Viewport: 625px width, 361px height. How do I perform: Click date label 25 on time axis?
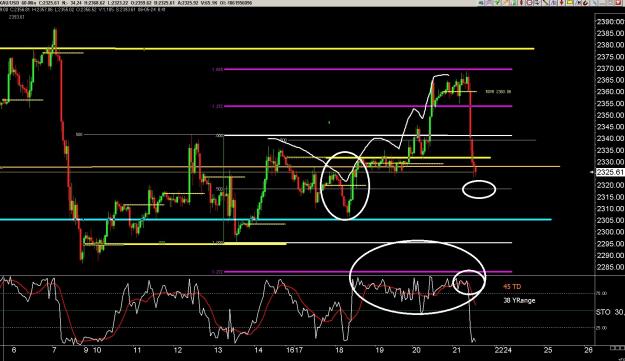[x=548, y=350]
